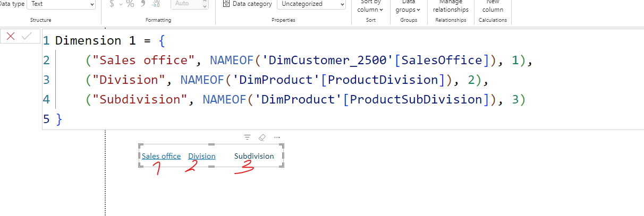
Task: Open the Data groups dropdown
Action: [x=408, y=6]
